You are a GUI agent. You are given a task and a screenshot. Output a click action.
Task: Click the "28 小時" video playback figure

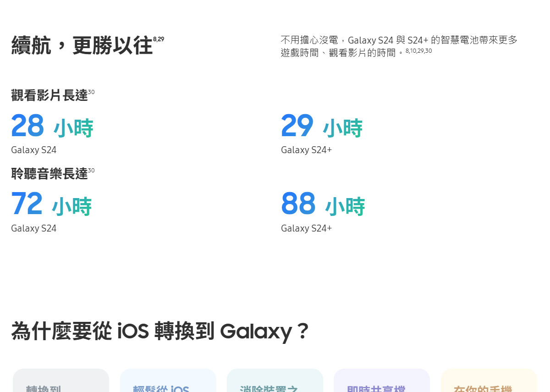click(52, 126)
